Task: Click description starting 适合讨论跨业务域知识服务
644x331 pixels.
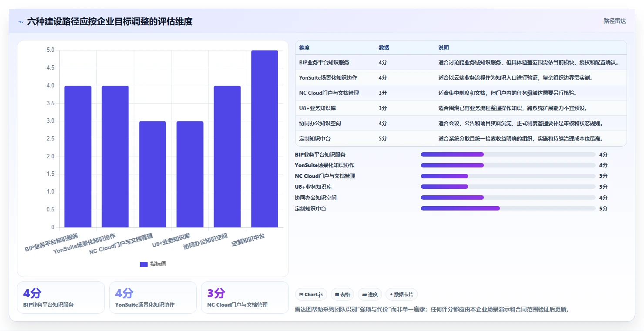Action: tap(529, 63)
